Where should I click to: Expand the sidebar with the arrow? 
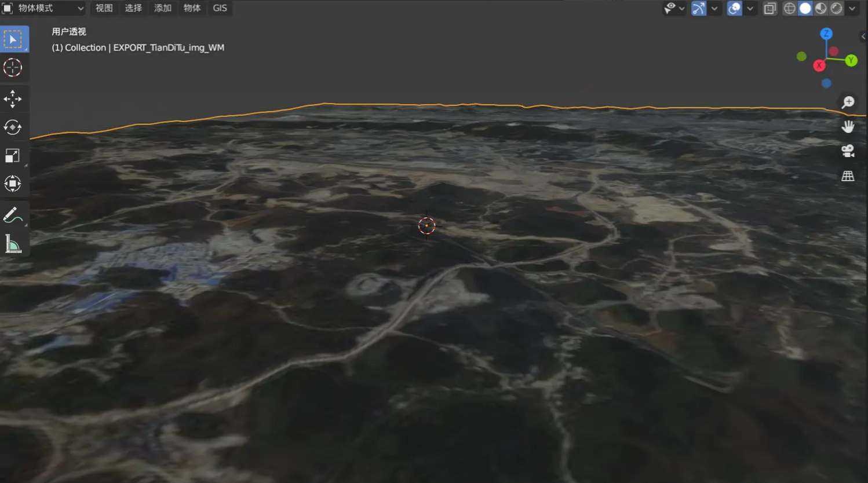coord(863,36)
